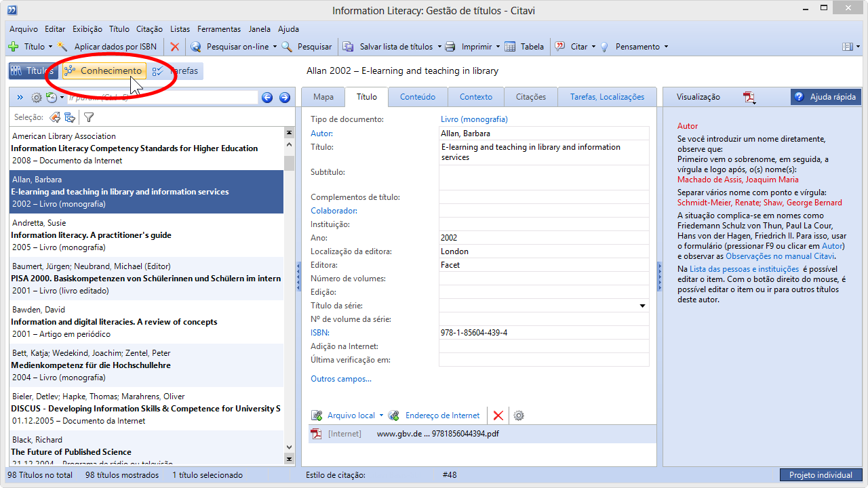Open the Pesquisar on-line dropdown arrow
The image size is (868, 488).
(275, 47)
